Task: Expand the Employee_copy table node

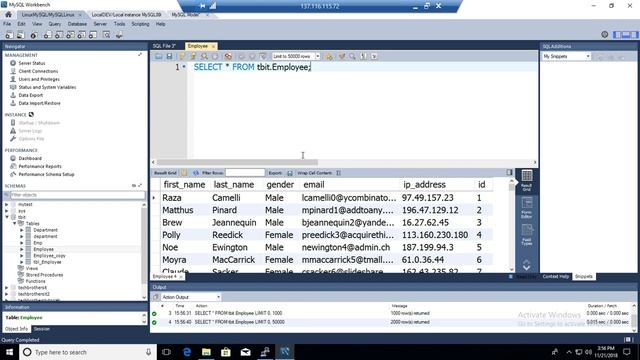Action: click(x=22, y=256)
